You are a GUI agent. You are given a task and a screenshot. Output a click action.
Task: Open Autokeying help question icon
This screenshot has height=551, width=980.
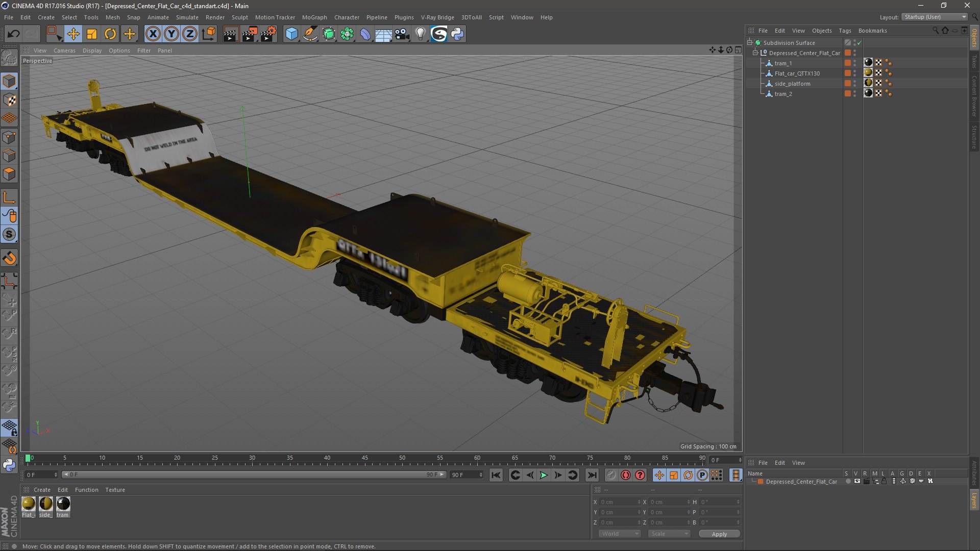(640, 475)
